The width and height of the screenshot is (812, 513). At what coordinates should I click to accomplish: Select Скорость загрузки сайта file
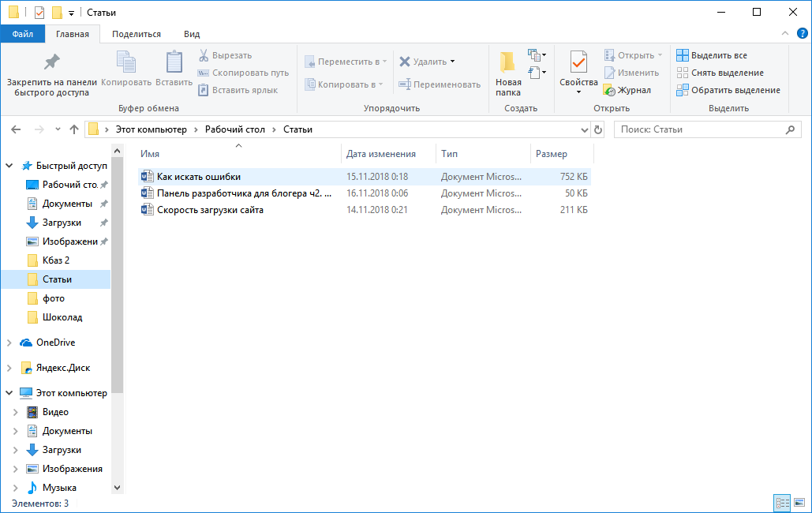point(365,210)
